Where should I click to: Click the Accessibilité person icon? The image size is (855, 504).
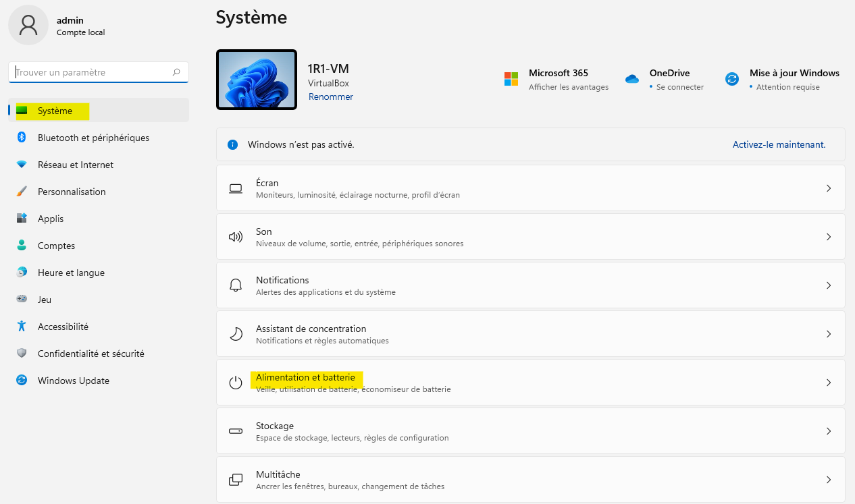22,327
